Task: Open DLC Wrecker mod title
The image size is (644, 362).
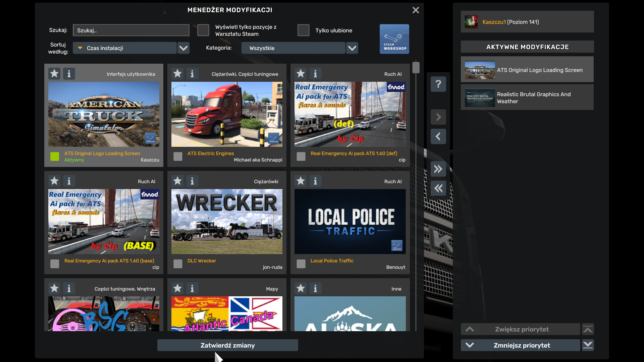Action: pyautogui.click(x=202, y=260)
